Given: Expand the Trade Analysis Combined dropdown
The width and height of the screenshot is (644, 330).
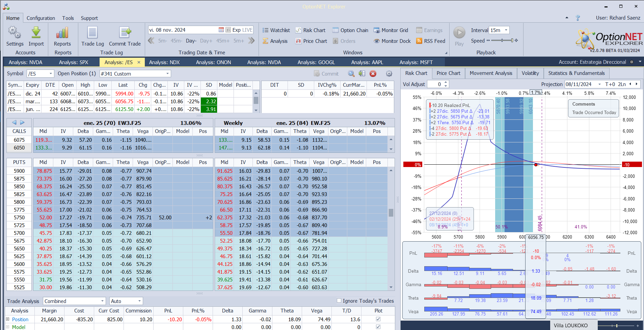Looking at the screenshot, I should coord(102,301).
